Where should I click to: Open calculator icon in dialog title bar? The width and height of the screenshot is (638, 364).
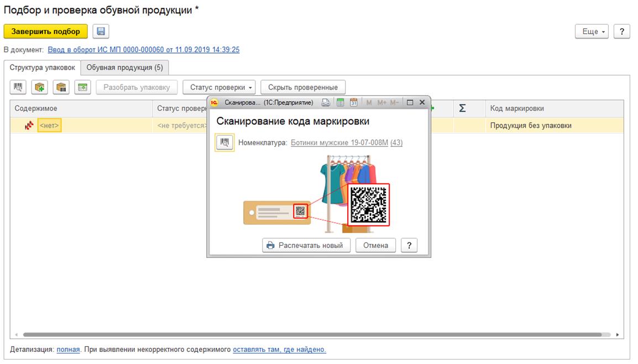[x=341, y=102]
